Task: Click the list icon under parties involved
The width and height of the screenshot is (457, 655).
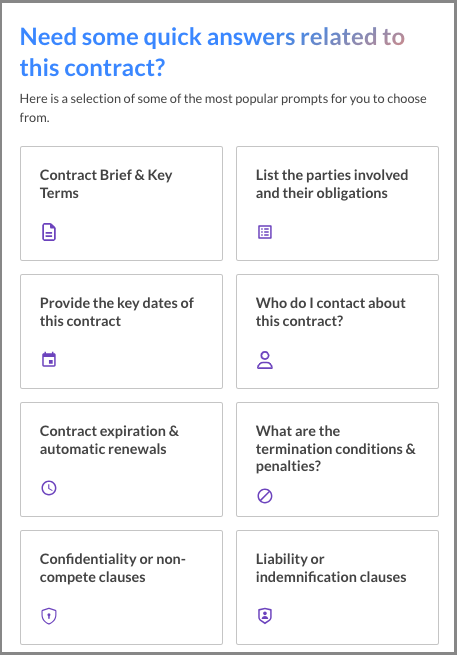Action: (x=265, y=232)
